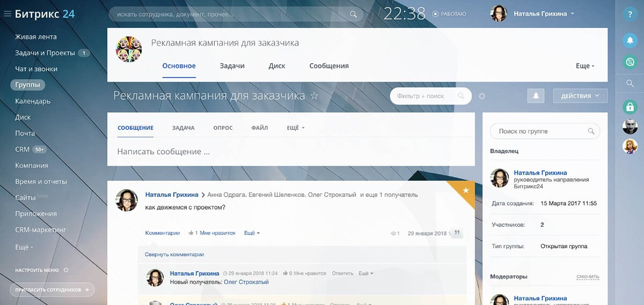
Task: Open notifications bell in right sidebar
Action: point(630,40)
